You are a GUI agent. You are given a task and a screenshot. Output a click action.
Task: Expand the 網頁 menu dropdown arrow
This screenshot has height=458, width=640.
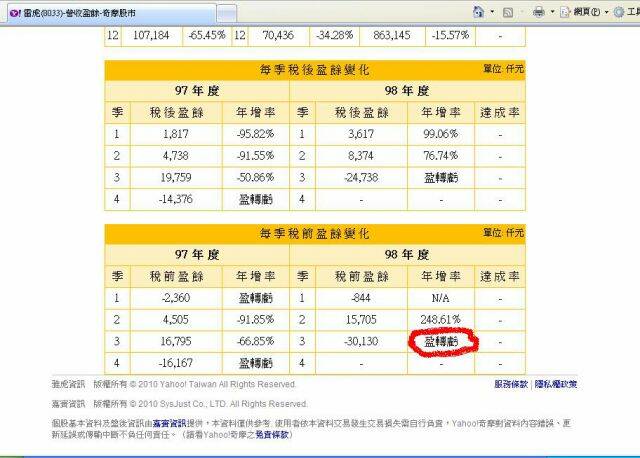point(607,12)
